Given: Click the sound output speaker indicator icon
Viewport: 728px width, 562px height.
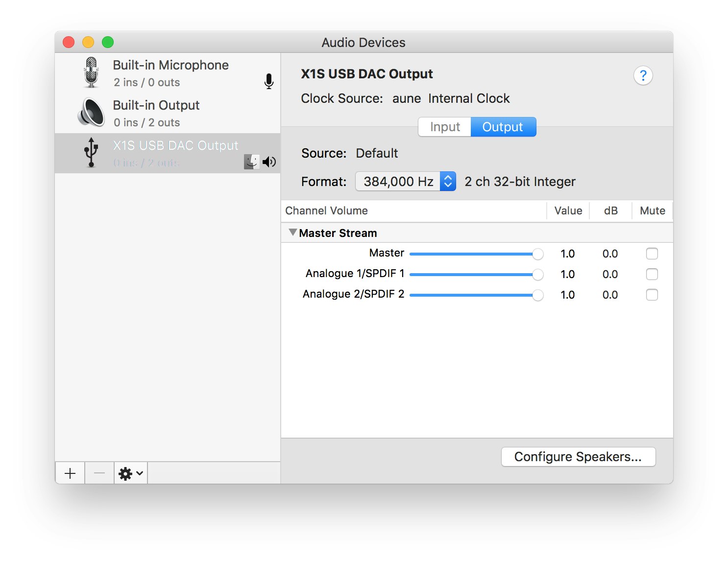Looking at the screenshot, I should pyautogui.click(x=269, y=162).
